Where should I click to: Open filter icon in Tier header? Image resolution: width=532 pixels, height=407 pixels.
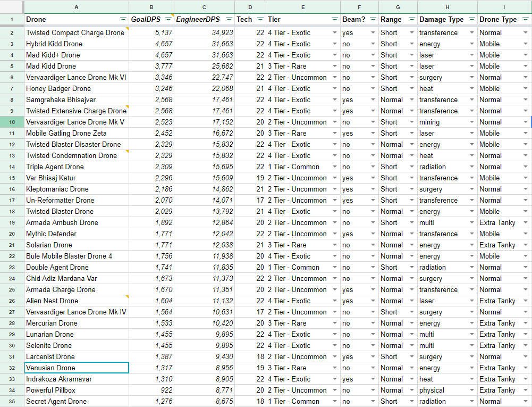pyautogui.click(x=334, y=20)
